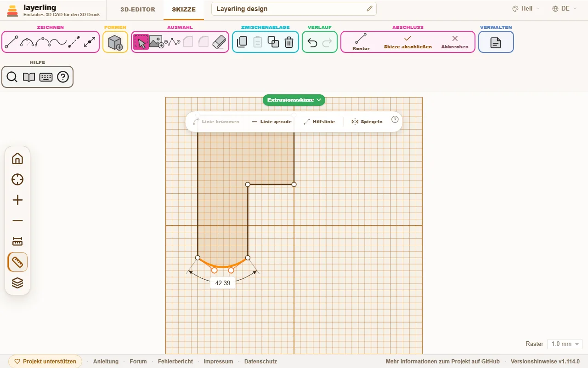Open the keyboard shortcuts icon
Image resolution: width=588 pixels, height=368 pixels.
click(x=46, y=77)
